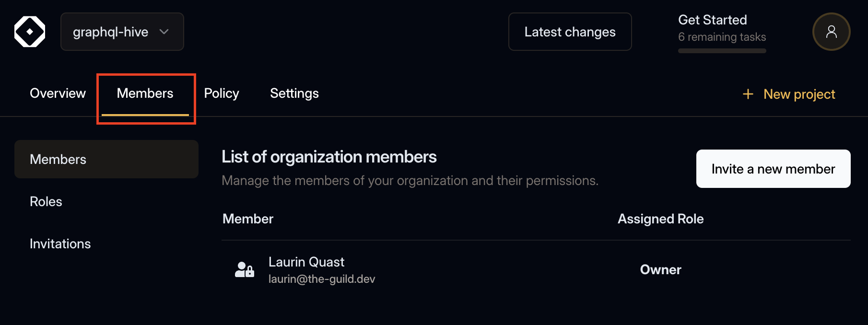Open Roles in the sidebar

point(46,201)
